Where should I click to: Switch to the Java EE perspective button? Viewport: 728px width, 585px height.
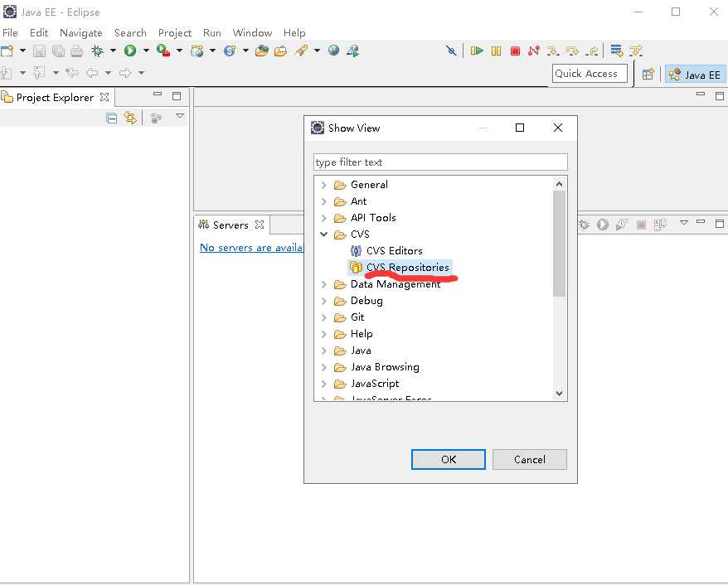click(695, 75)
